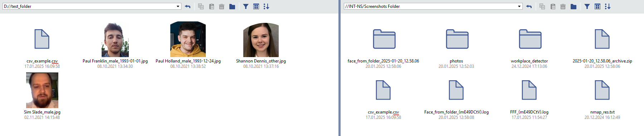This screenshot has height=136, width=644.
Task: Expand the D://test_folder path dropdown
Action: click(178, 6)
